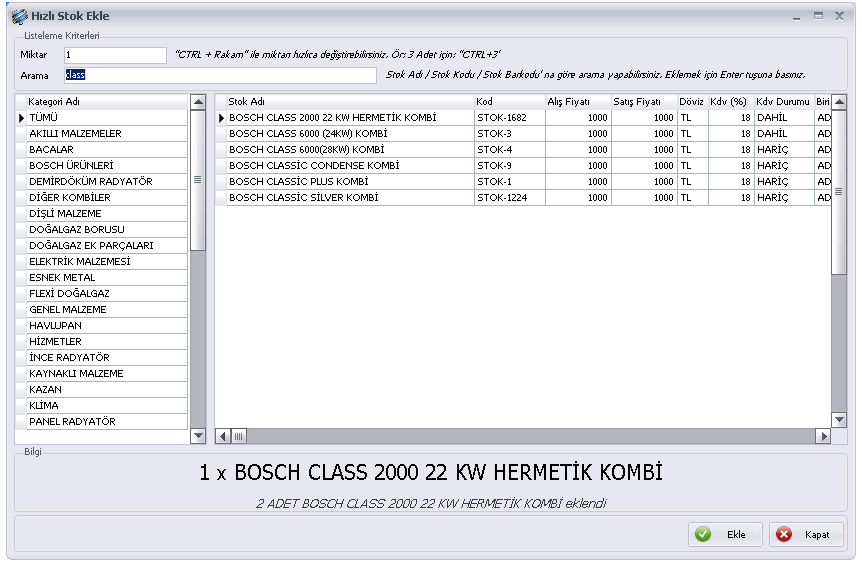Click the green checkmark Ekle button
862x562 pixels.
click(725, 535)
